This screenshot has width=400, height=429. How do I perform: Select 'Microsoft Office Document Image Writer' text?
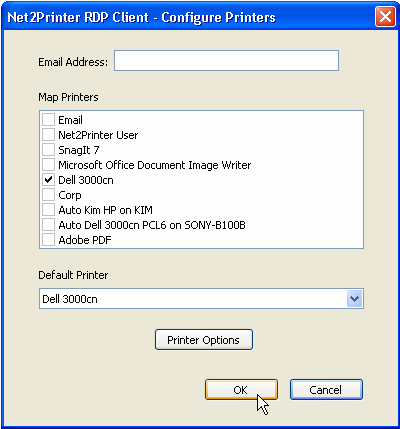[x=155, y=165]
